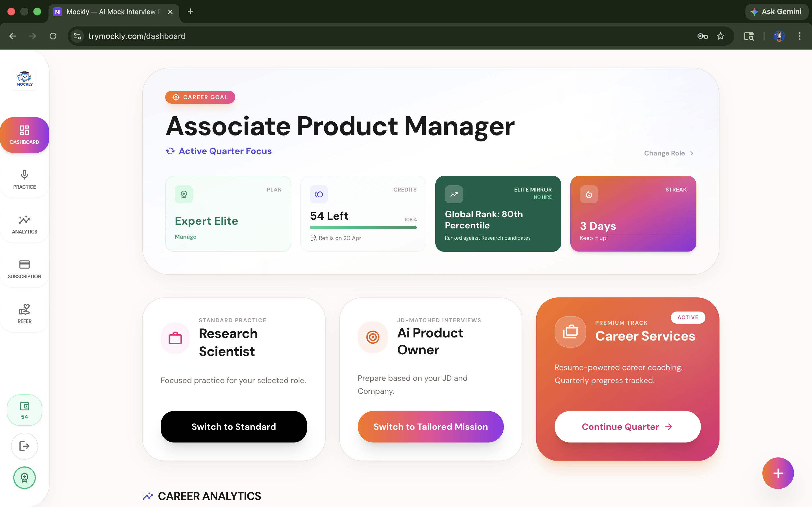
Task: Click the credits progress bar
Action: 363,228
